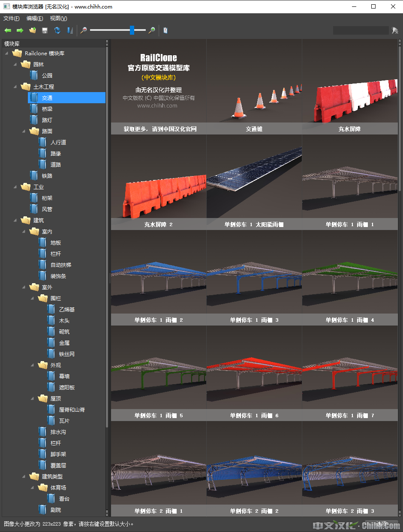Collapse the 围栏 folder in tree
This screenshot has width=403, height=532.
(x=33, y=298)
